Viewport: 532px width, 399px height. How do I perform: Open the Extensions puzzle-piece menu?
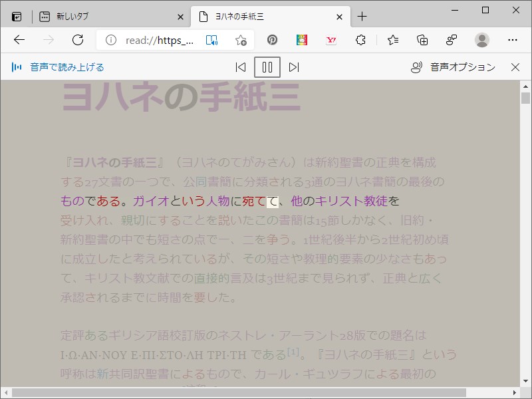(359, 40)
